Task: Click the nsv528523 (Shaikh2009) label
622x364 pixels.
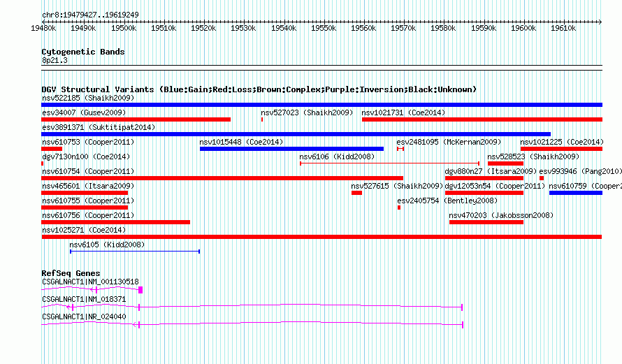Action: pos(533,156)
